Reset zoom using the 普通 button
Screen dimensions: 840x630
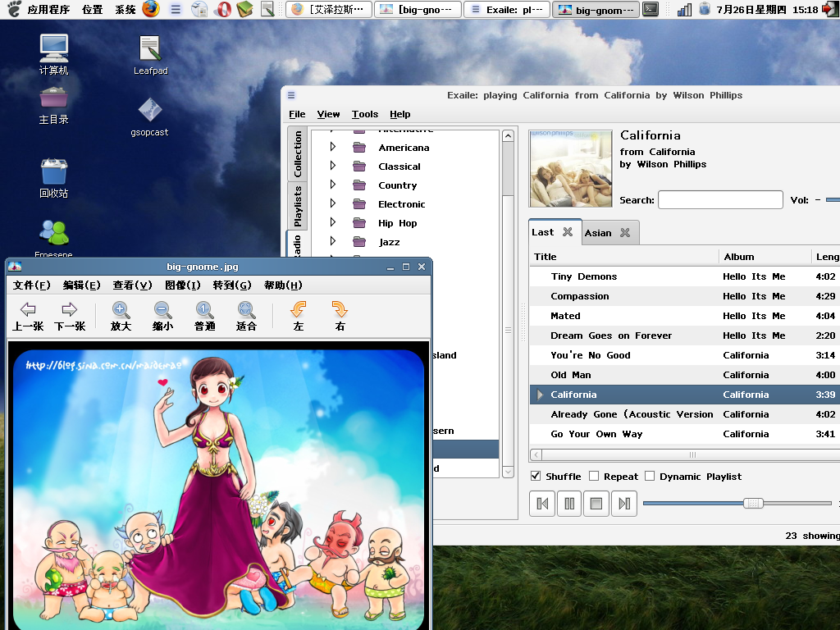click(x=204, y=316)
